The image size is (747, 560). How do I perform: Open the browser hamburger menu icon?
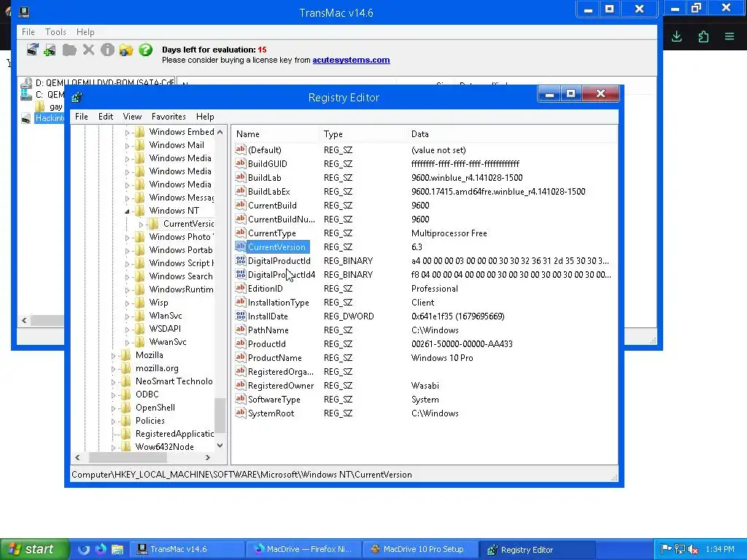click(x=729, y=36)
